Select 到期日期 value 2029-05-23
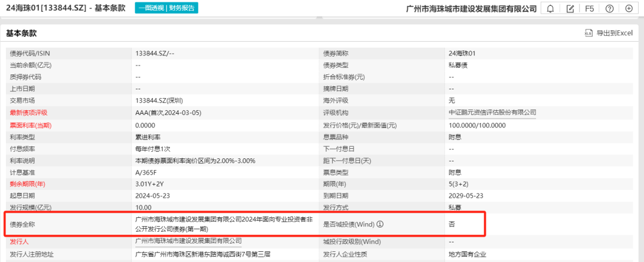This screenshot has width=644, height=262. point(465,196)
